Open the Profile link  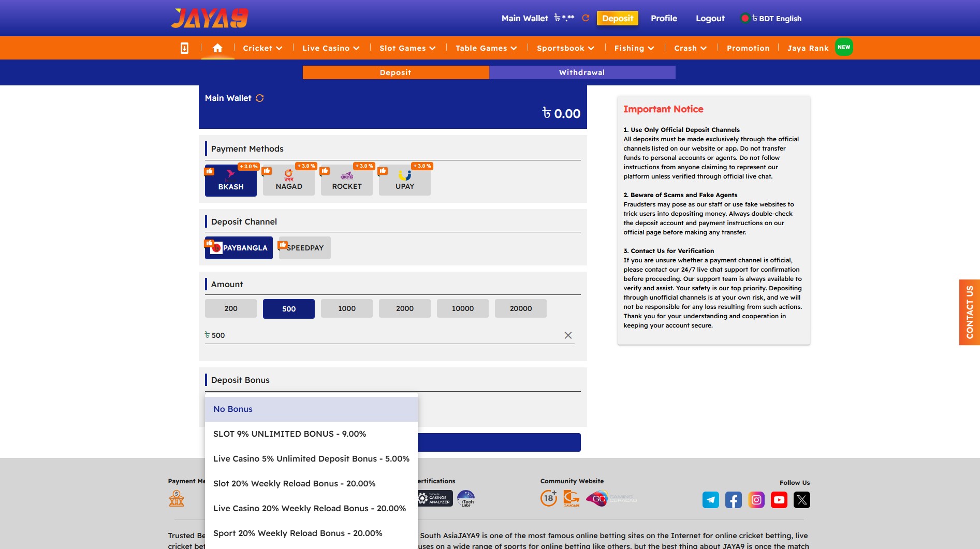pyautogui.click(x=664, y=18)
